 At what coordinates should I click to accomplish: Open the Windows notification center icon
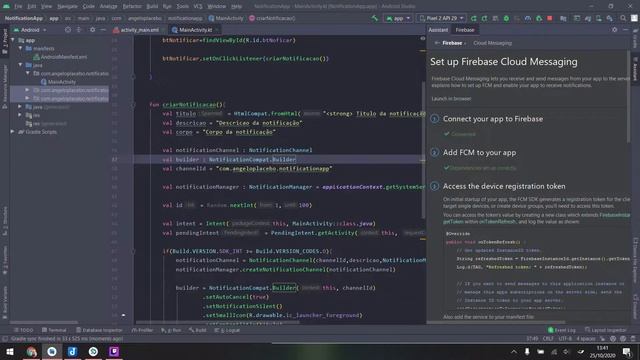[627, 351]
